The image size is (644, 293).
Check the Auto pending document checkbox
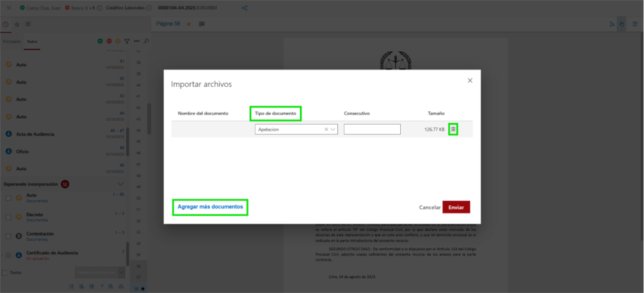pyautogui.click(x=8, y=198)
